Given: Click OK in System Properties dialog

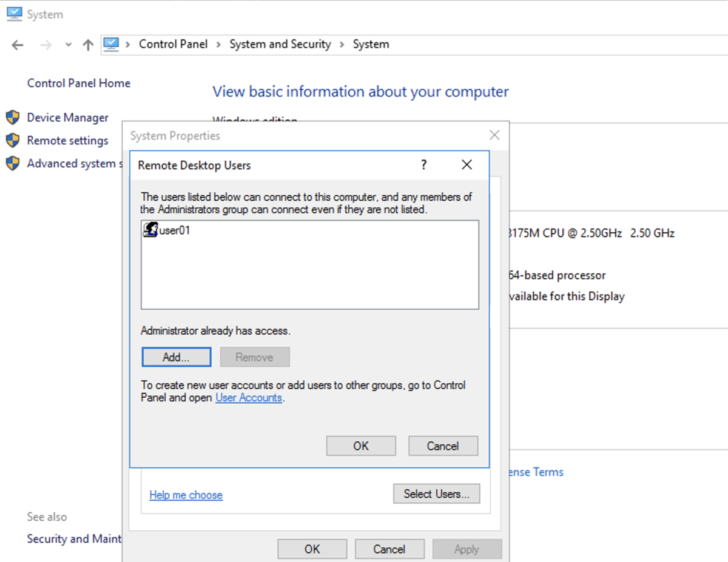Looking at the screenshot, I should coord(312,549).
